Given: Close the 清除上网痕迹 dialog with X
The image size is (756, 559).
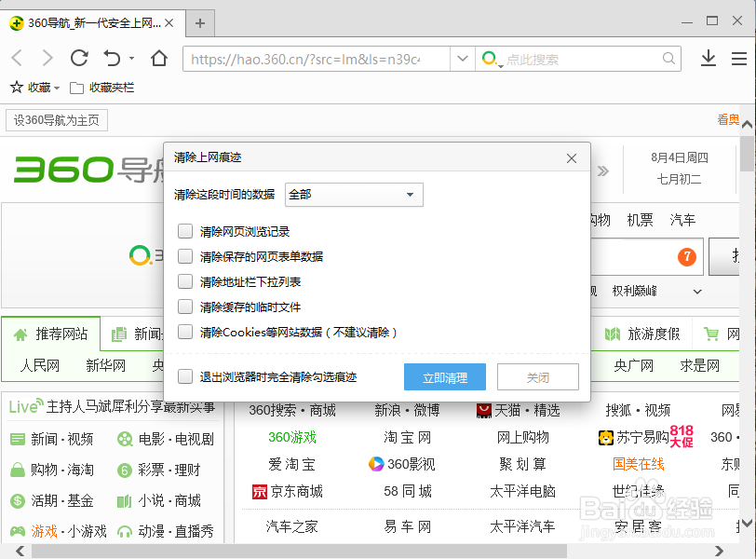Looking at the screenshot, I should (x=572, y=158).
